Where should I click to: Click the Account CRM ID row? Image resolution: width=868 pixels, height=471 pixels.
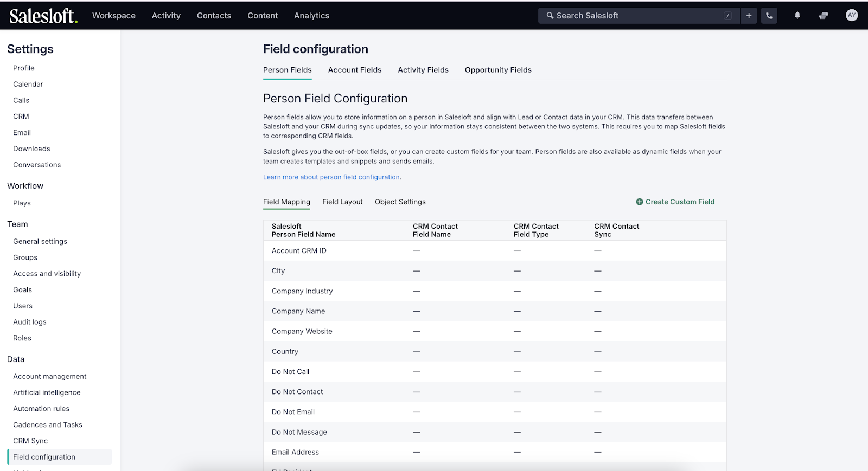[x=495, y=251]
